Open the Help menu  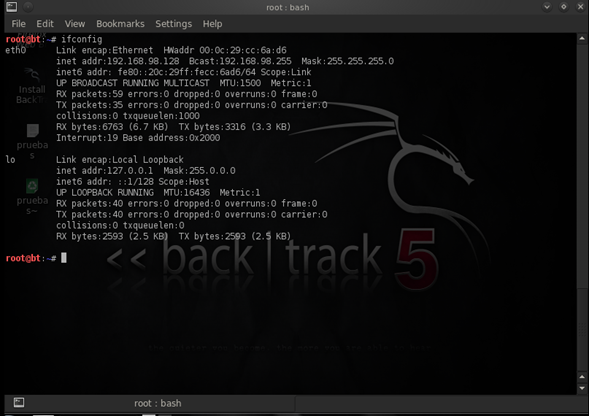pos(212,24)
